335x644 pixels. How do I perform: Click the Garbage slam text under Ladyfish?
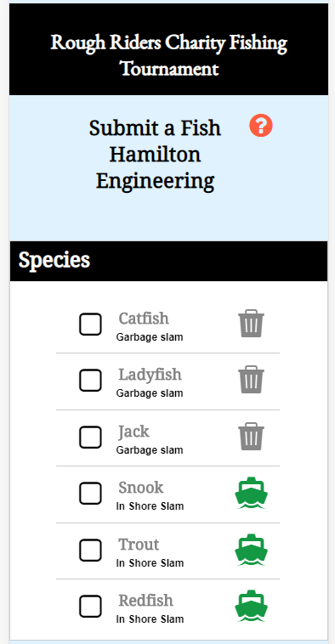point(150,393)
